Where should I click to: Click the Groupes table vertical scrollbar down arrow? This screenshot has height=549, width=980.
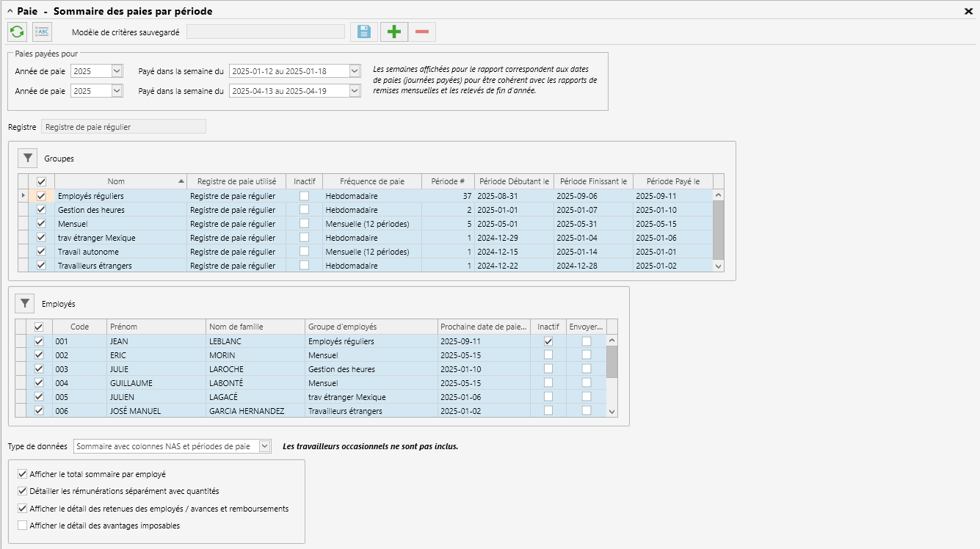pyautogui.click(x=718, y=266)
